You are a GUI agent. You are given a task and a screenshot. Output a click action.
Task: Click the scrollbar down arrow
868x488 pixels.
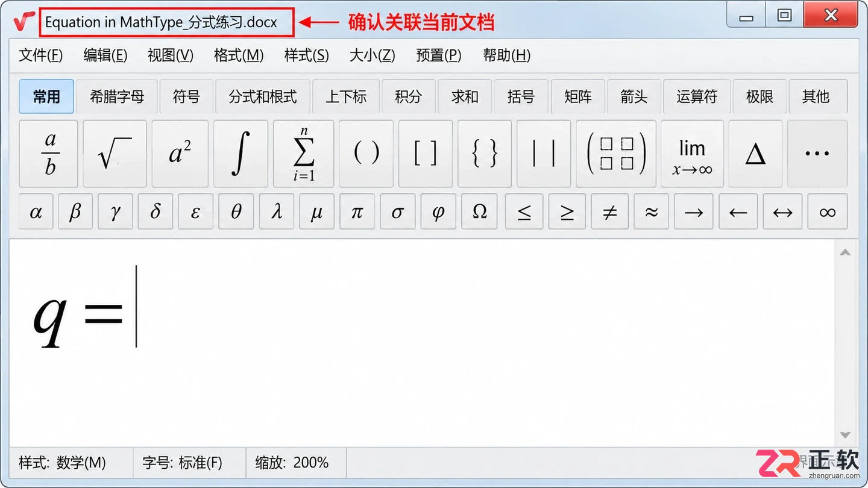pyautogui.click(x=845, y=434)
